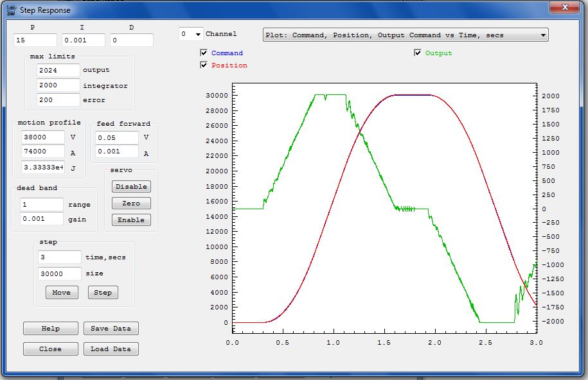Click the motion profile V velocity field
The image size is (588, 380).
point(43,137)
